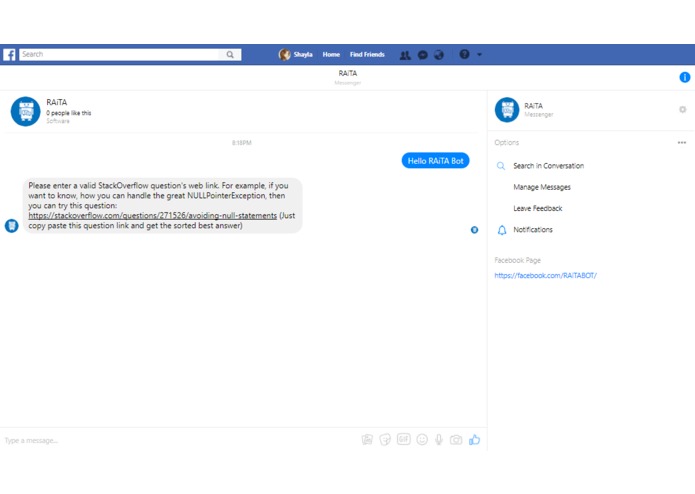Open Shayla's profile avatar

pos(284,54)
